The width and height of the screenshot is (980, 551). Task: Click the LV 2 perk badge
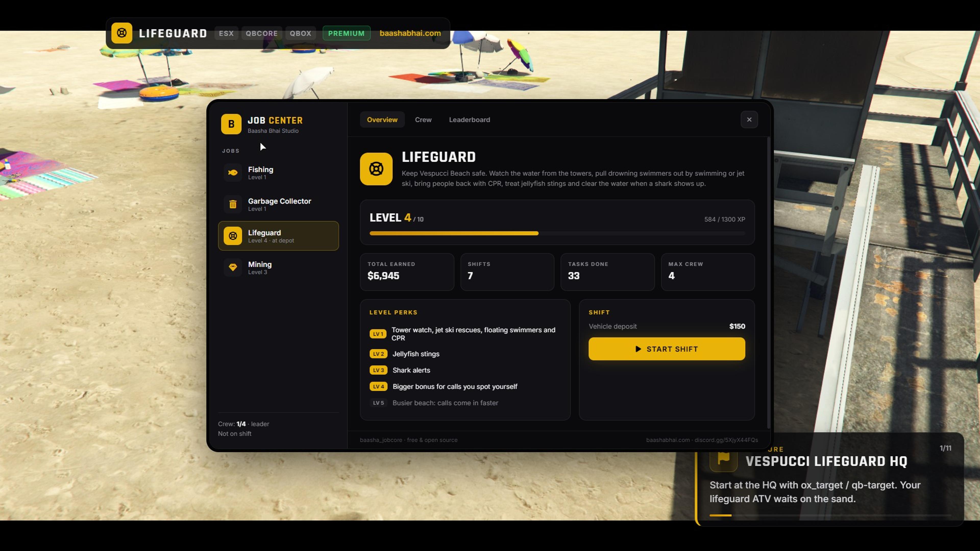click(x=378, y=354)
